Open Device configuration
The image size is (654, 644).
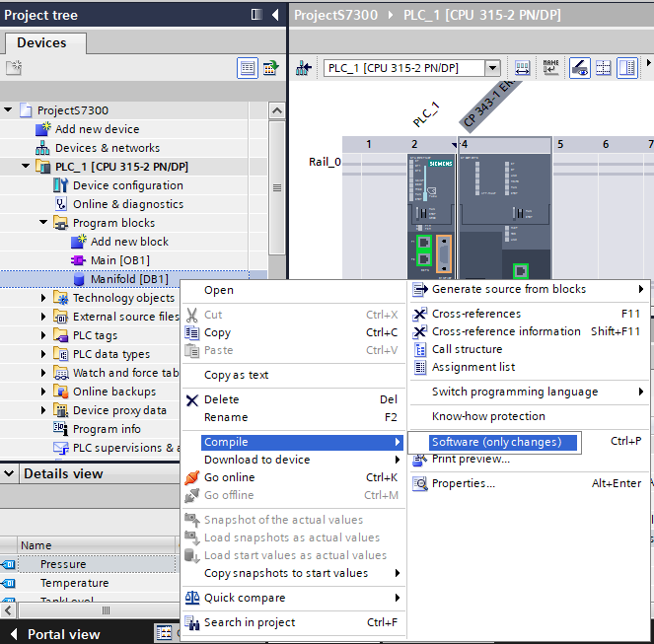coord(127,185)
